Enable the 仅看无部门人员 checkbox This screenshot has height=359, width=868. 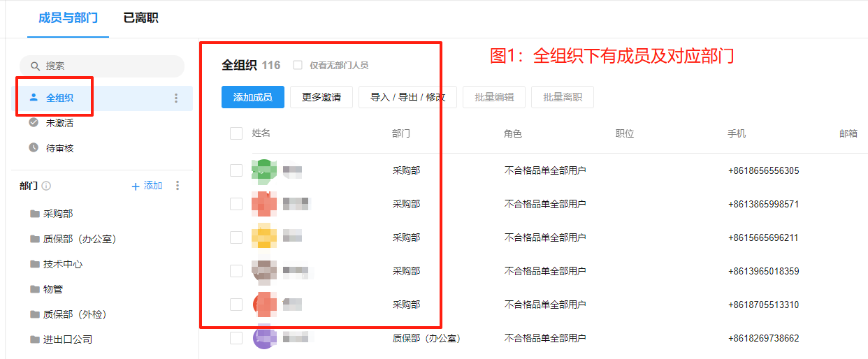(298, 65)
